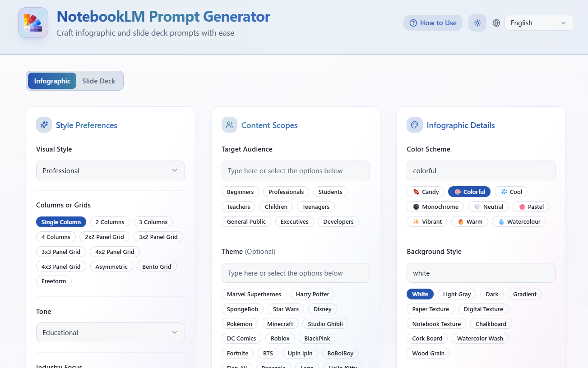Pick the Chalkboard background style
Image resolution: width=588 pixels, height=368 pixels.
491,324
